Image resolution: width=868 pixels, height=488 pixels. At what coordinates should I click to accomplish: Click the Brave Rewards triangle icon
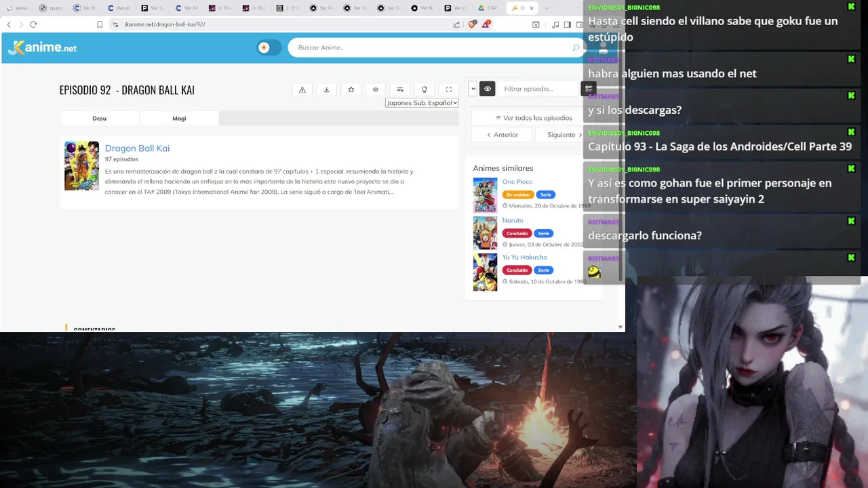coord(486,24)
